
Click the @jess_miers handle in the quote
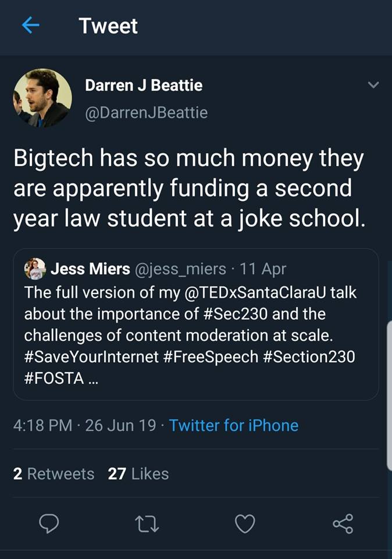181,268
